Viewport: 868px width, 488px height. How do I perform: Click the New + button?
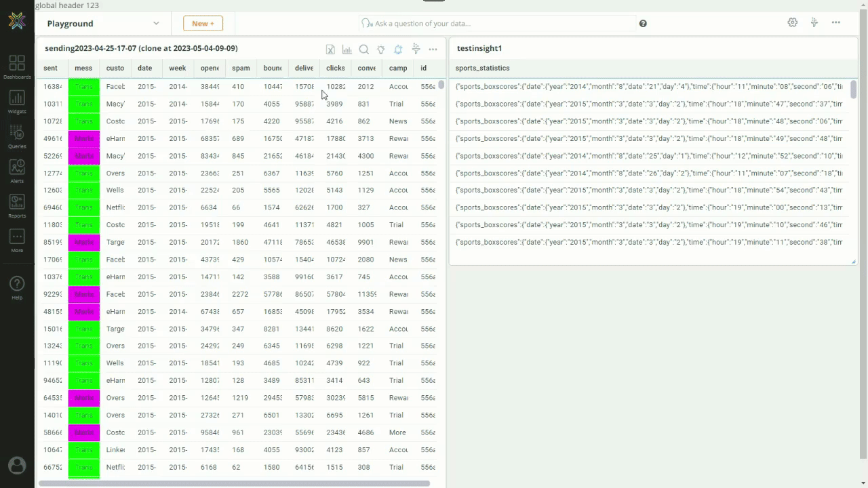tap(203, 23)
